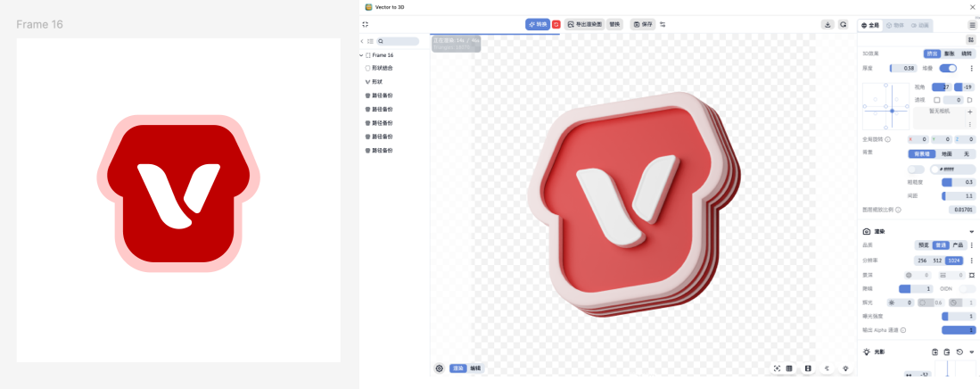Click the paste lighting icon in 光影 header
The image size is (980, 389).
tap(947, 352)
